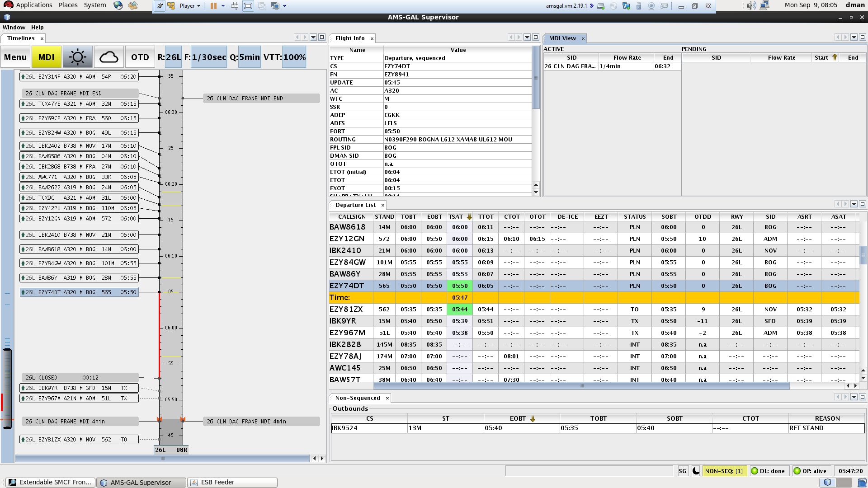Viewport: 868px width, 488px height.
Task: Toggle the OTD button
Action: pos(140,57)
